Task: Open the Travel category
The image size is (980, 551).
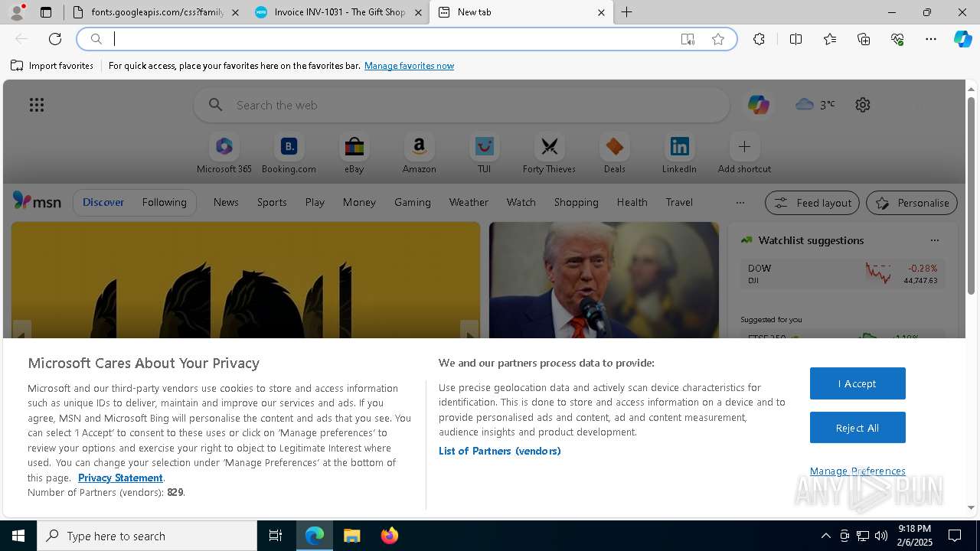Action: [679, 202]
